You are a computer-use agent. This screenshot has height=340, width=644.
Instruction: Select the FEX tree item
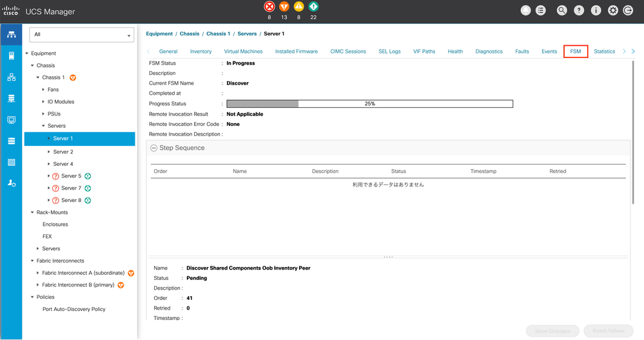point(47,236)
